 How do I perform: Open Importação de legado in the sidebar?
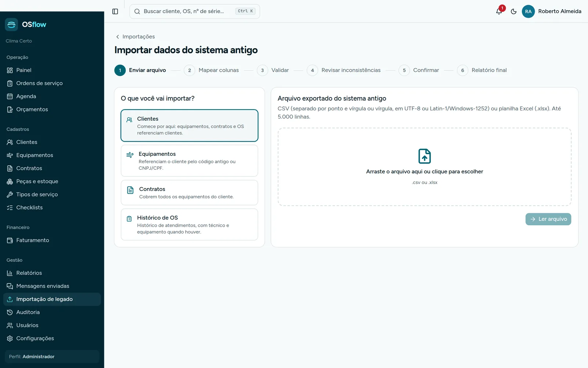tap(52, 299)
